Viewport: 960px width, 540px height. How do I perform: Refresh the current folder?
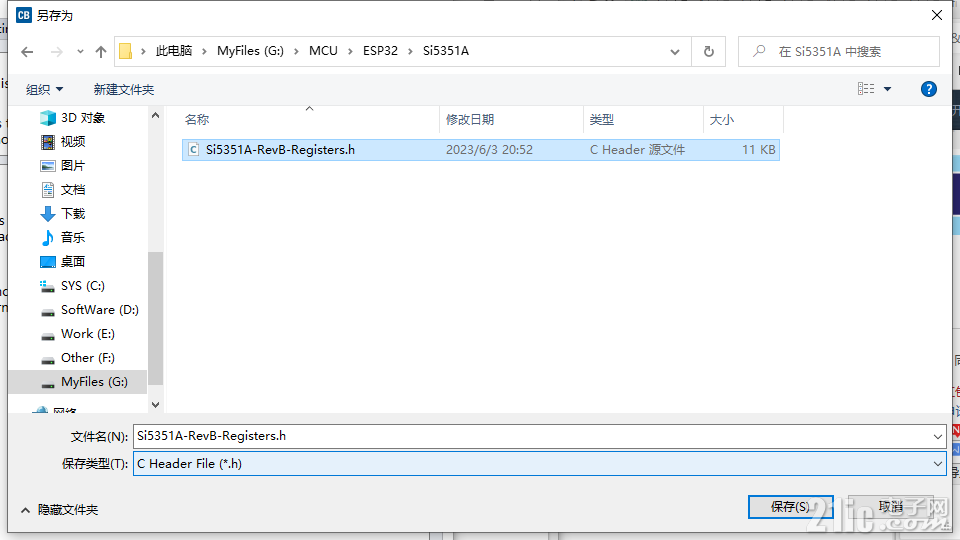708,52
